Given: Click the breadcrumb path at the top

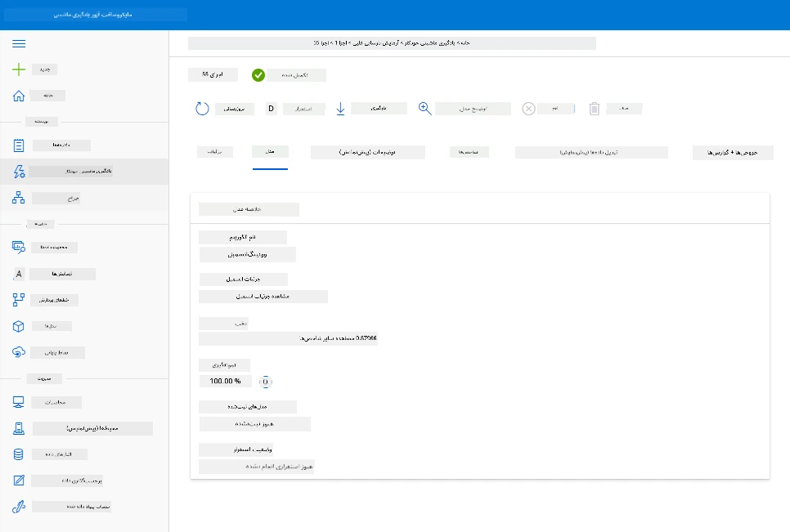Looking at the screenshot, I should [x=392, y=43].
